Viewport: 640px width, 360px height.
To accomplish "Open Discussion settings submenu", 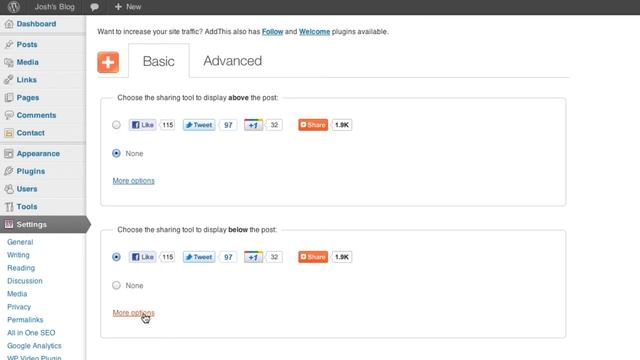I will (x=24, y=281).
